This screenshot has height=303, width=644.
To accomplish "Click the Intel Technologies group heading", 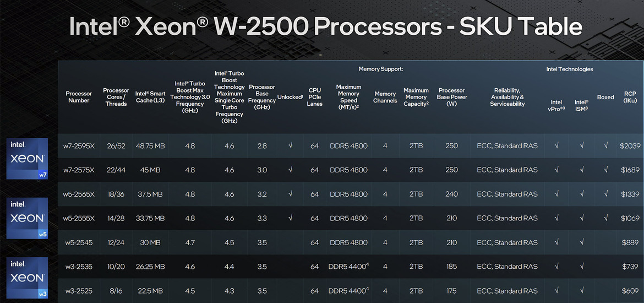I will point(569,69).
